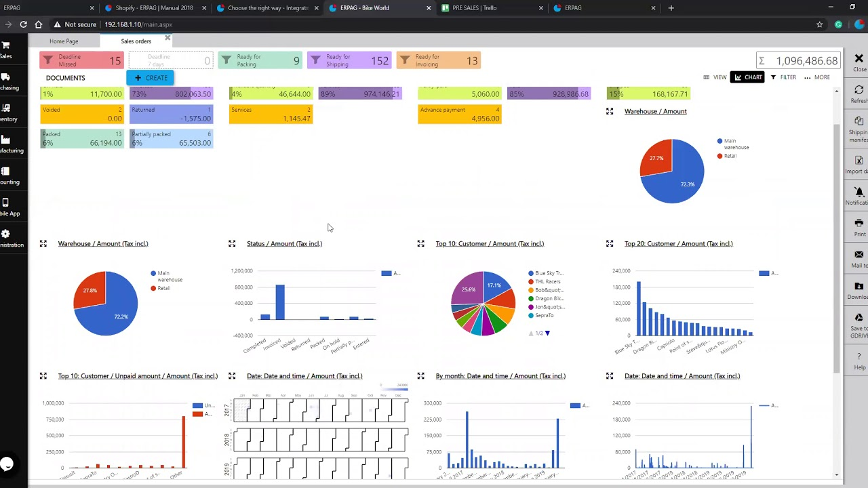
Task: Reload the browser page
Action: pyautogui.click(x=23, y=24)
